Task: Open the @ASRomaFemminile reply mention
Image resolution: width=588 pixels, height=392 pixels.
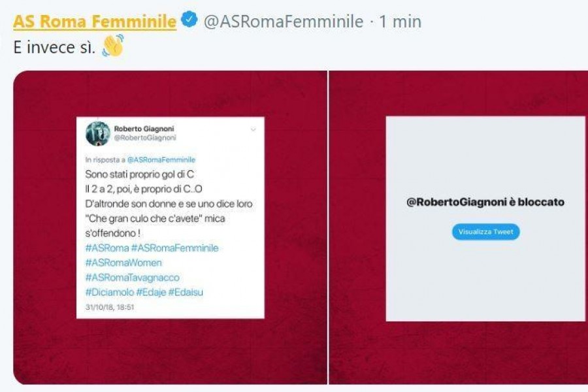Action: (x=161, y=160)
